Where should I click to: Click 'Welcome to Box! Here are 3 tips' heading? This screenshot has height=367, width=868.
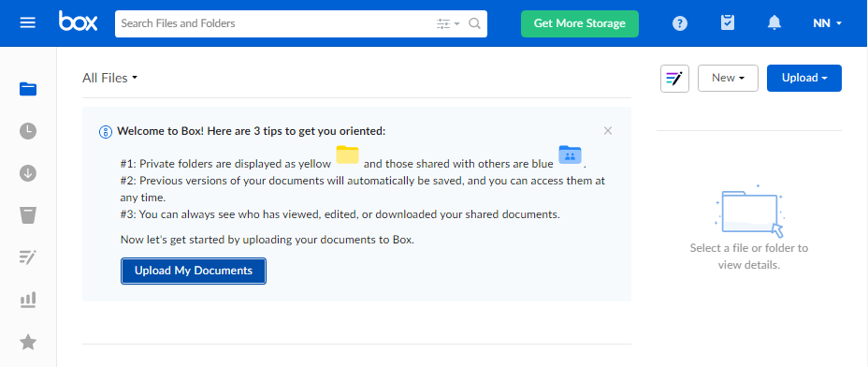pyautogui.click(x=252, y=131)
